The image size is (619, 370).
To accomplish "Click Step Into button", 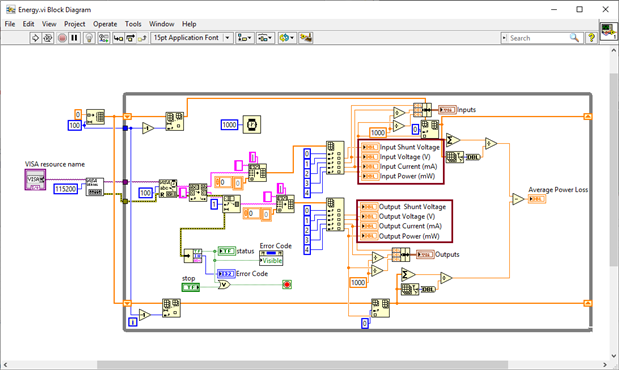I will point(118,38).
